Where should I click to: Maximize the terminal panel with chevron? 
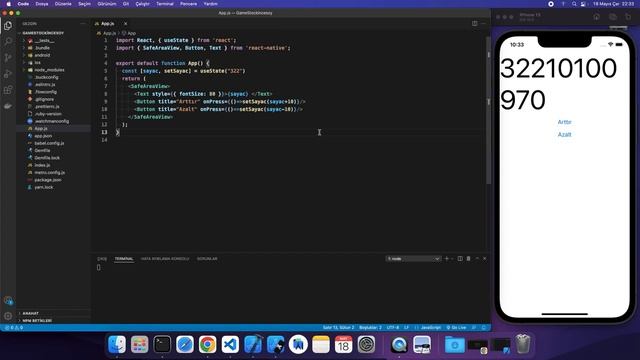tap(477, 258)
